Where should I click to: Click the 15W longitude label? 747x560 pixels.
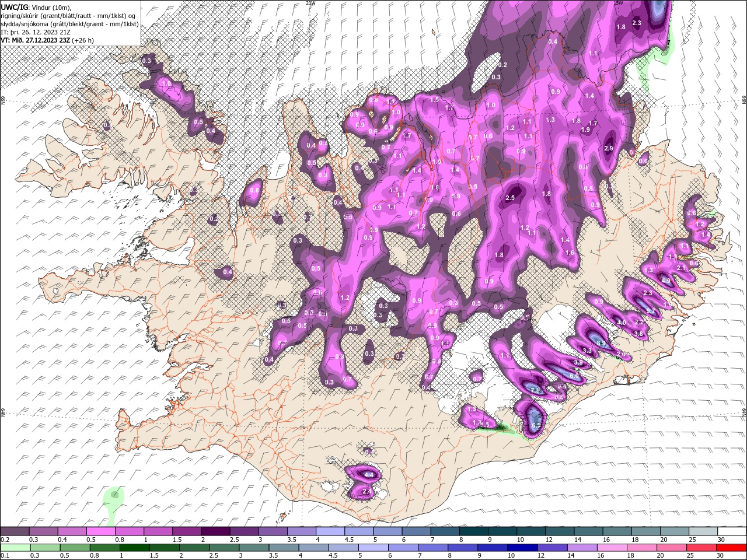618,3
